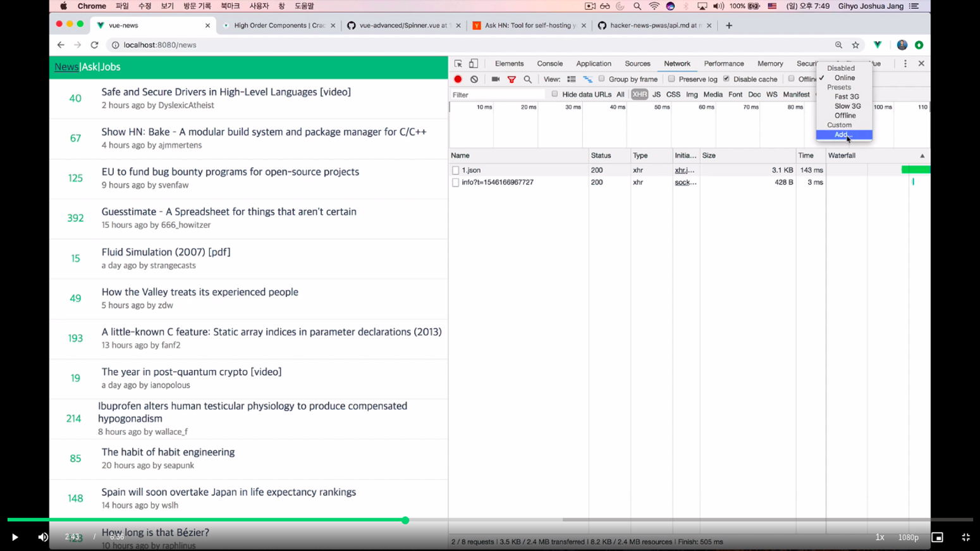The image size is (980, 551).
Task: Switch to Elements DevTools tab
Action: (x=509, y=64)
